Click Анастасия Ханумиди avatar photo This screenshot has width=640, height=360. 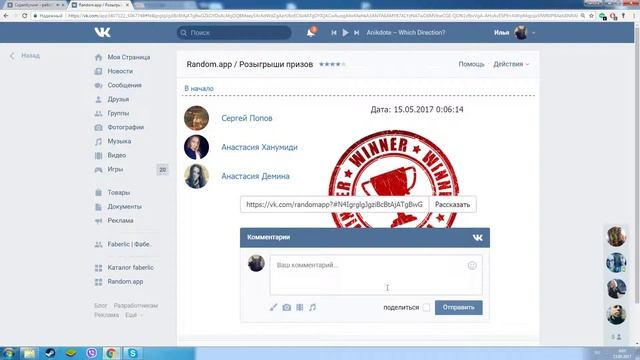[196, 147]
